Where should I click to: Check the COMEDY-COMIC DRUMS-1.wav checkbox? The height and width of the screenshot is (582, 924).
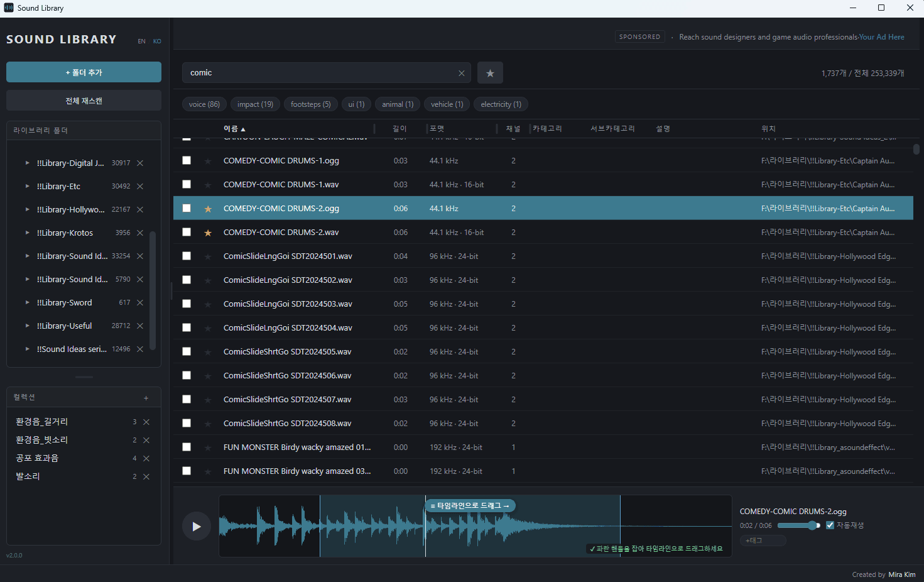coord(187,184)
